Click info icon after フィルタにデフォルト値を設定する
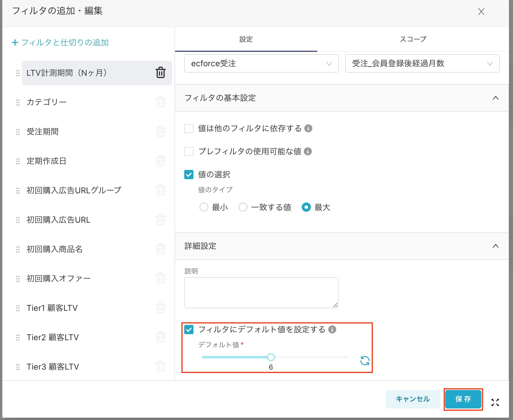Viewport: 513px width, 420px height. coord(332,329)
